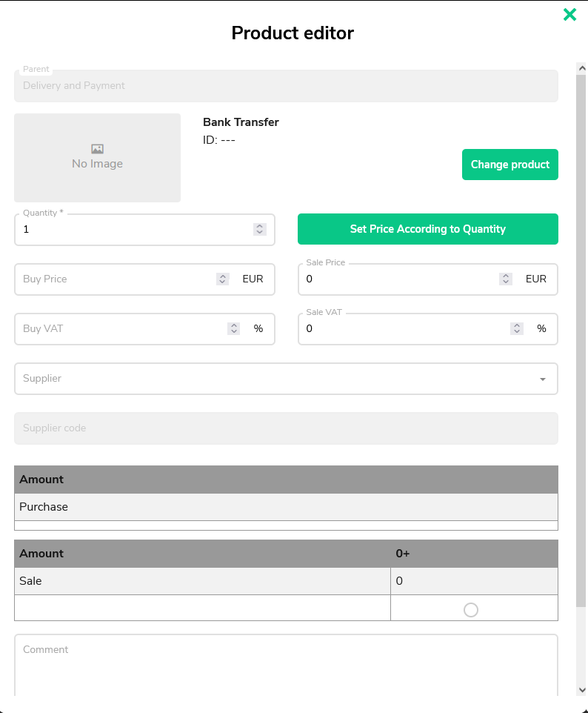Screen dimensions: 588x713
Task: Focus the Sale VAT input field
Action: tap(405, 328)
